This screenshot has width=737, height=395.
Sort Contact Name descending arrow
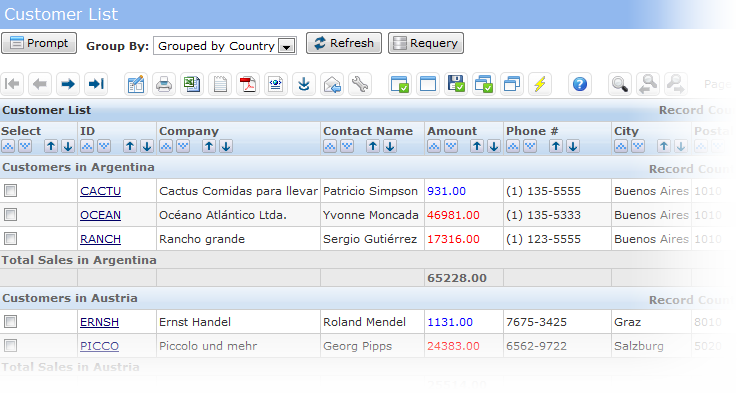point(390,146)
